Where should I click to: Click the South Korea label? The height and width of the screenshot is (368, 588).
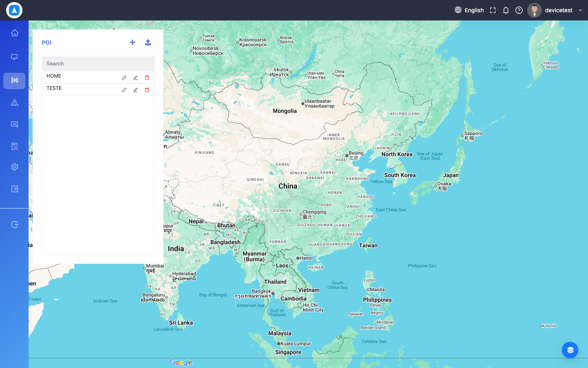pos(400,175)
